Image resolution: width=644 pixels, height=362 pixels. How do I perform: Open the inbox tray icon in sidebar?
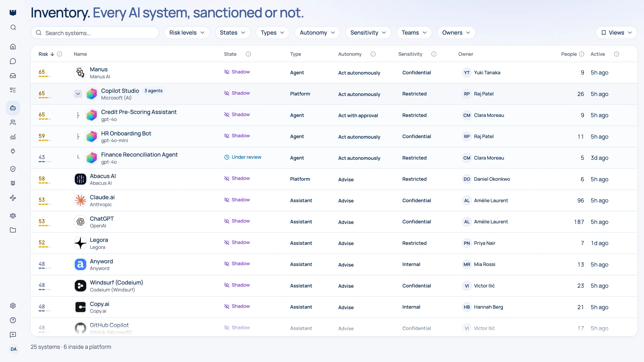coord(13,76)
